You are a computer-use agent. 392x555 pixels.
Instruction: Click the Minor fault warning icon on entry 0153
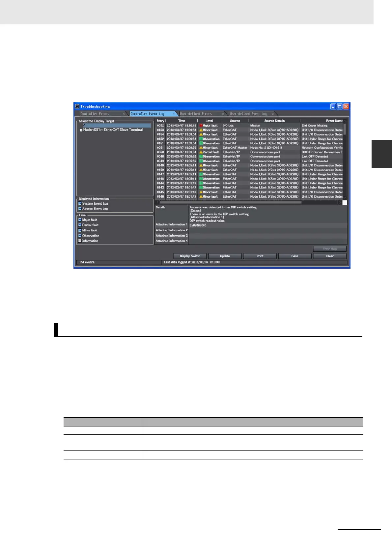(x=201, y=130)
